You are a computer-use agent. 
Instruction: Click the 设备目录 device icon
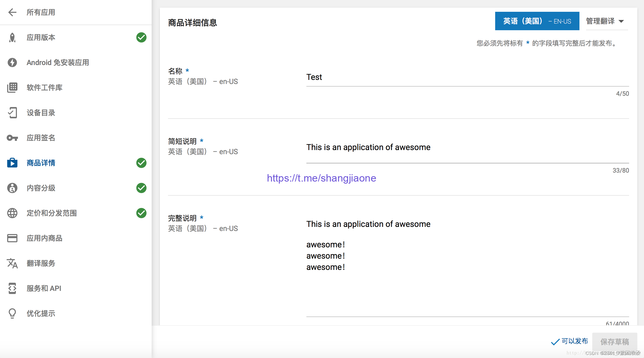point(12,113)
